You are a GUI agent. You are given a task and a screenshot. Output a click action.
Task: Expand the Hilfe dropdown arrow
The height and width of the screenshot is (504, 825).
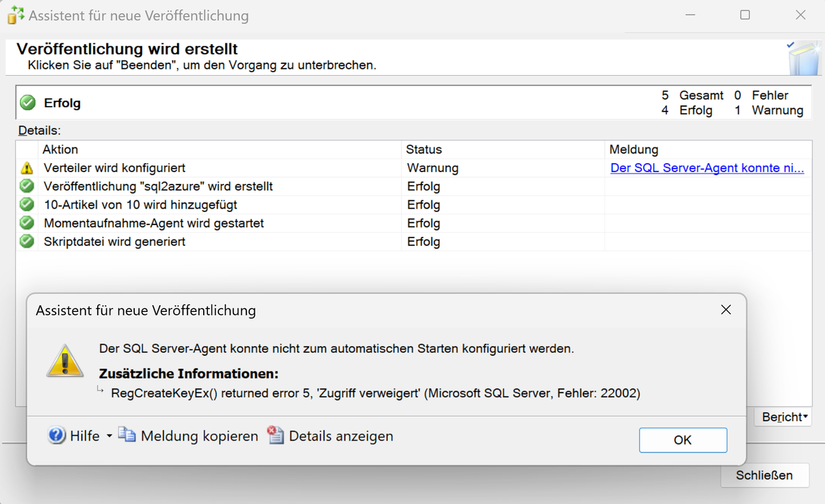[x=109, y=436]
